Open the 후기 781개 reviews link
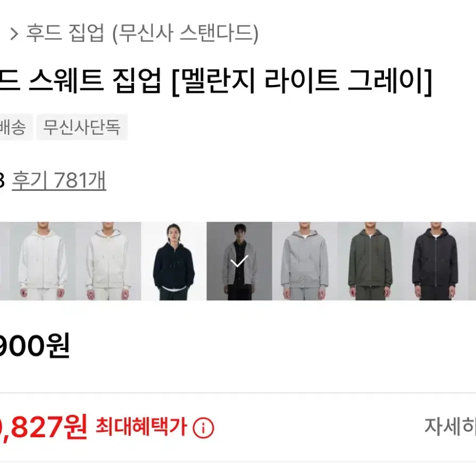This screenshot has height=476, width=476. click(59, 180)
